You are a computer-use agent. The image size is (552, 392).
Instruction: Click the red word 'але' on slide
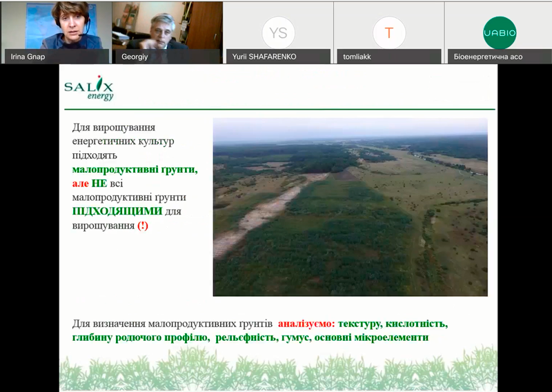tap(80, 184)
